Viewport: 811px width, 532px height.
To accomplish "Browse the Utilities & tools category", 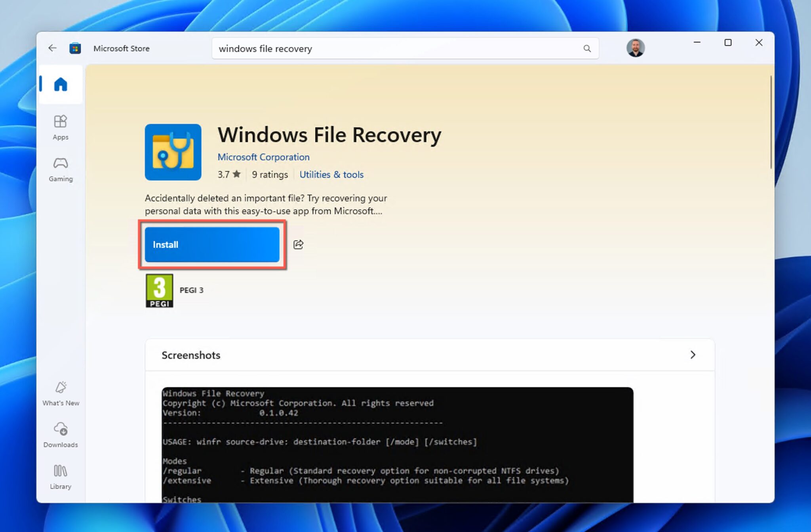I will pos(331,175).
